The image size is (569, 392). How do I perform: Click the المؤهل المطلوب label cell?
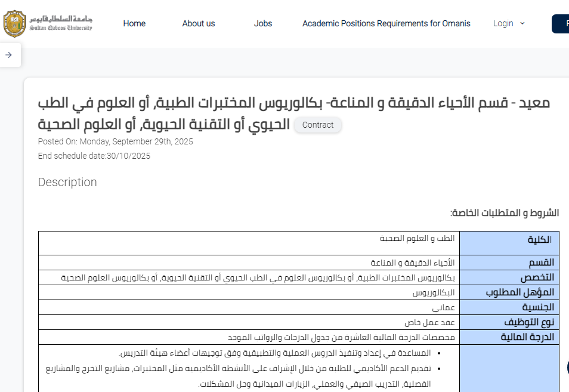coord(509,292)
